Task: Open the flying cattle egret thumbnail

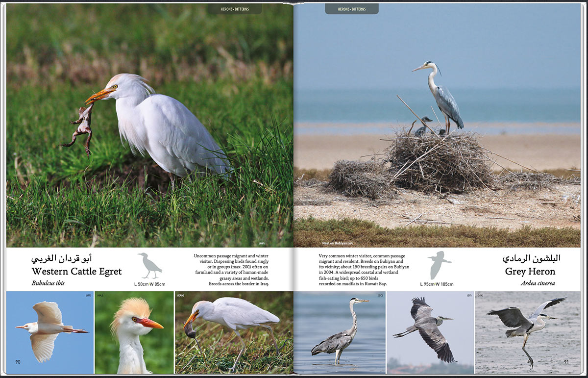Action: pyautogui.click(x=49, y=332)
